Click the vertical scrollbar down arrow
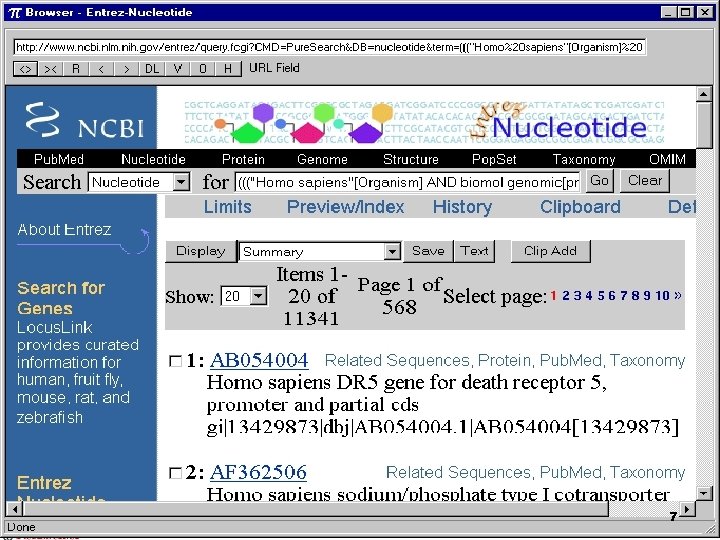This screenshot has height=540, width=720. pos(703,493)
